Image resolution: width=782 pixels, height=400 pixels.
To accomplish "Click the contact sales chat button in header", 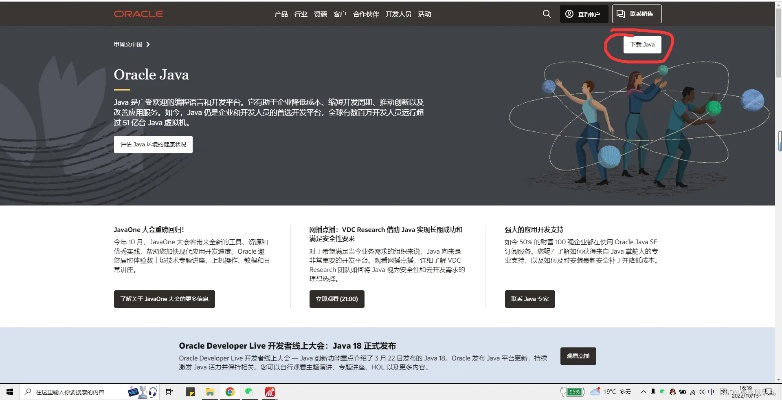I will click(637, 14).
